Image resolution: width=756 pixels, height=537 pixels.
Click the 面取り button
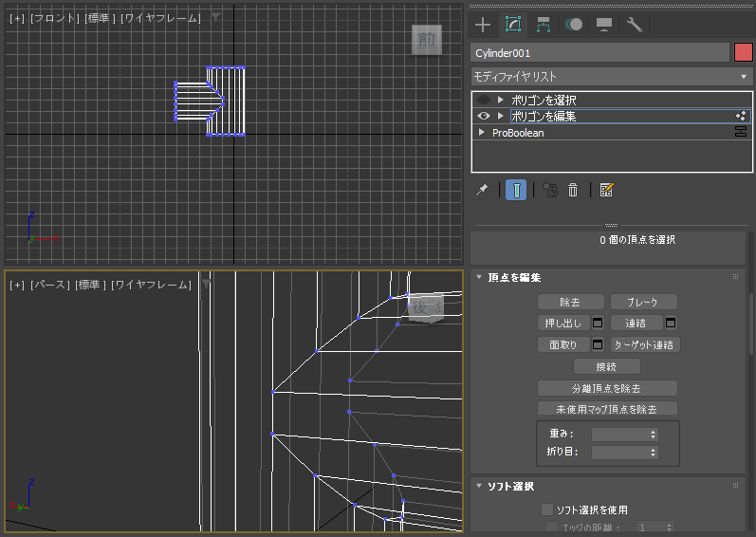pyautogui.click(x=563, y=344)
